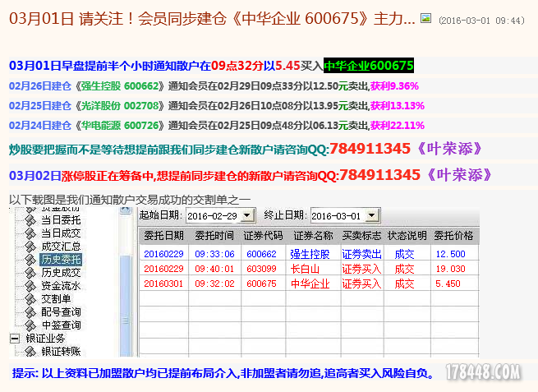Viewport: 538px width, 392px height.
Task: Click the 09:33:06 time cell
Action: click(214, 254)
